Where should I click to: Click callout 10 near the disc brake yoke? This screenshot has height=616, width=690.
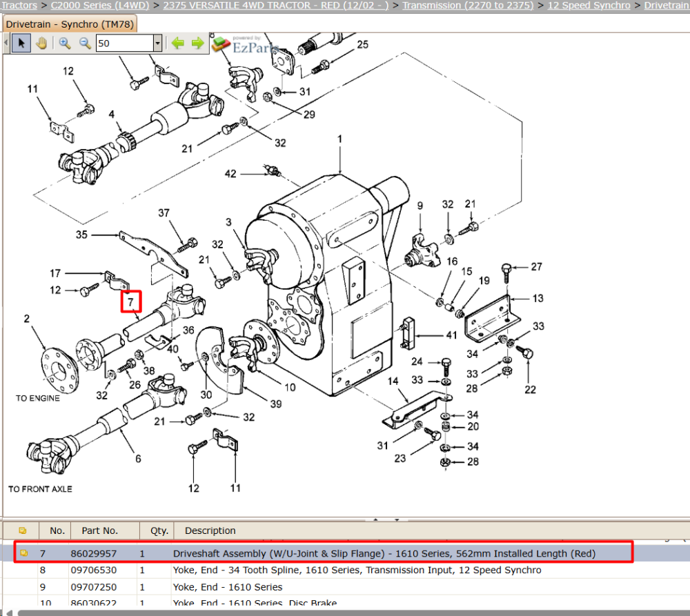coord(290,388)
